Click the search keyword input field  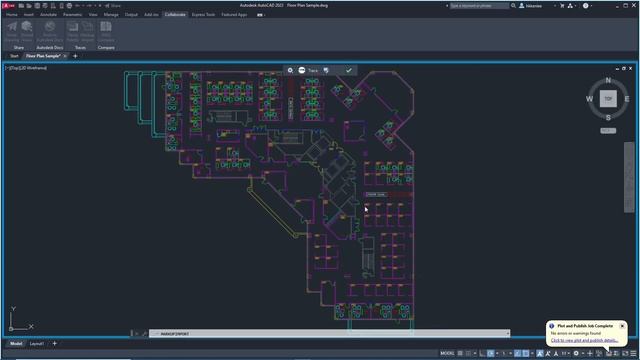[x=479, y=6]
